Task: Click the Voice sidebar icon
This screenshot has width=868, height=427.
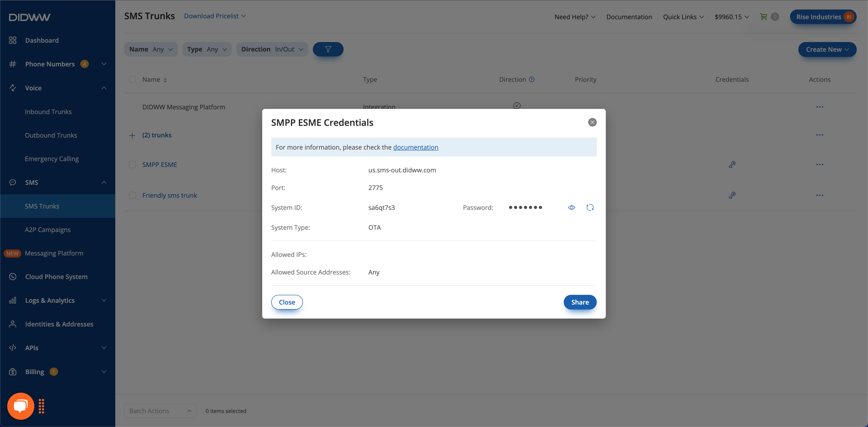Action: point(12,88)
